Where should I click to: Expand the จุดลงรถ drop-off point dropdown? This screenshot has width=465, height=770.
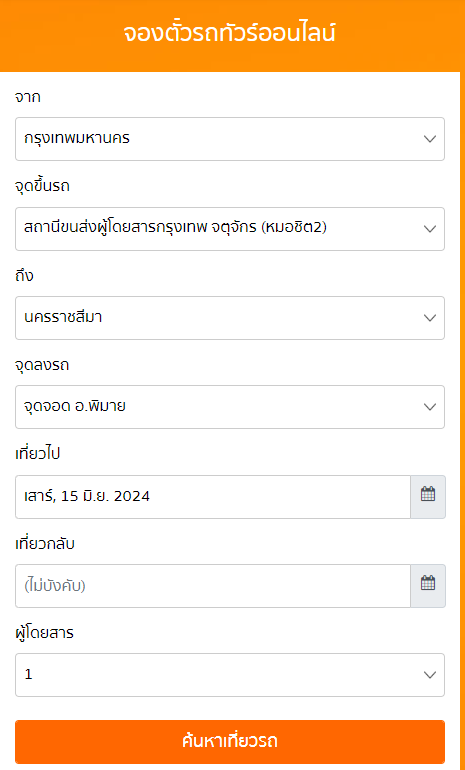(230, 407)
